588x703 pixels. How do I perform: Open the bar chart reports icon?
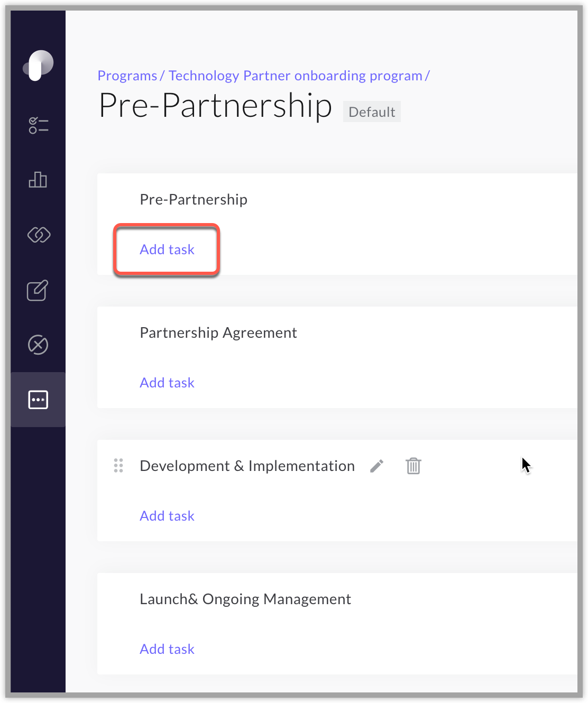38,180
